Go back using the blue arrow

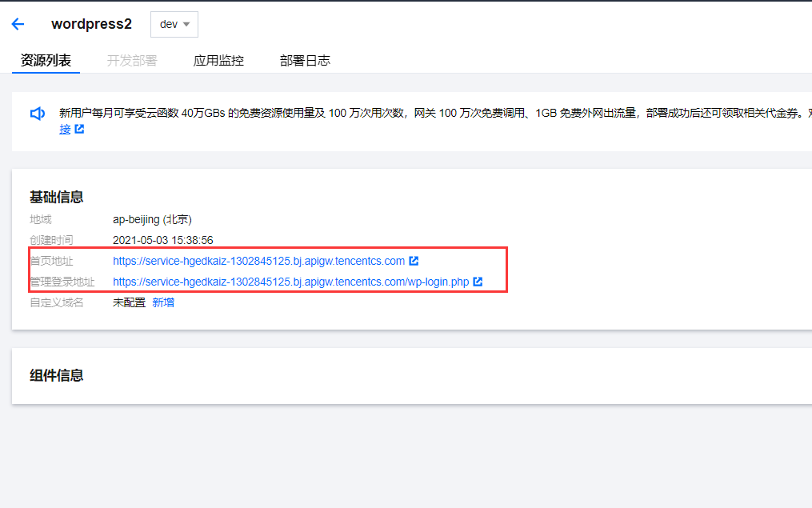(x=18, y=24)
